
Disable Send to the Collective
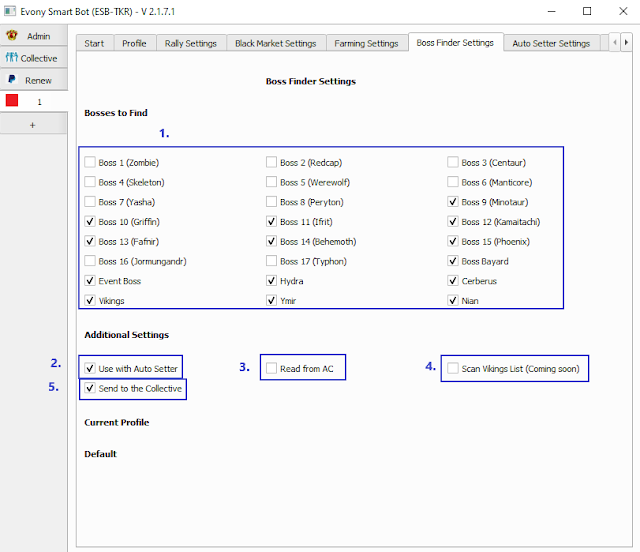point(90,388)
